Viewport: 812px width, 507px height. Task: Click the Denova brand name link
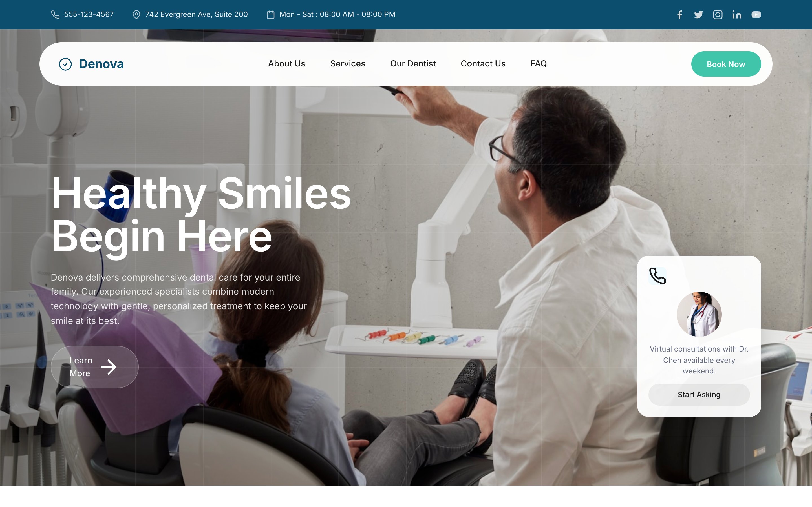[x=101, y=64]
